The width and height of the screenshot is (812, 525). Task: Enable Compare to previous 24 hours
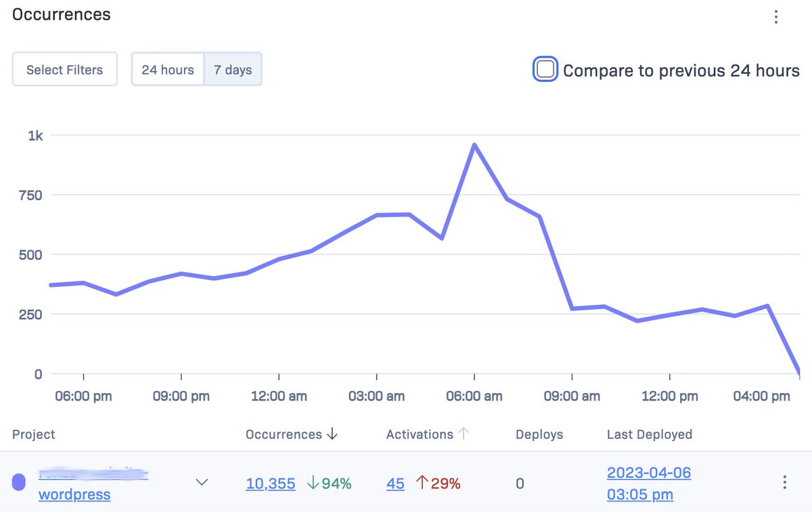point(545,70)
